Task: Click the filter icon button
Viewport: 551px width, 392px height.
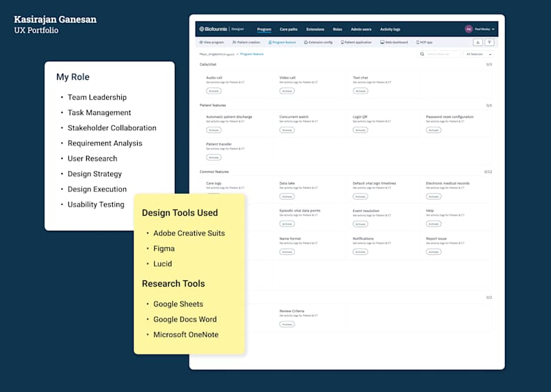Action: point(490,42)
